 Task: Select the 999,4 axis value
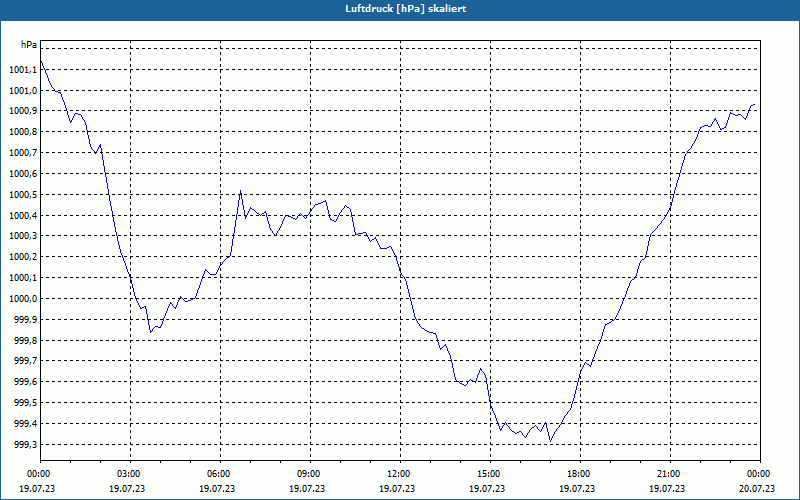click(x=26, y=424)
